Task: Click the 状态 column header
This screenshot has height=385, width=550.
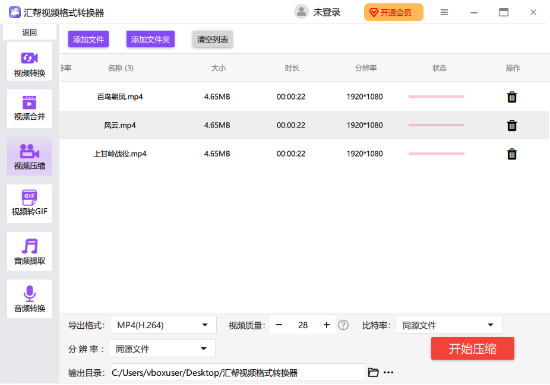Action: click(439, 68)
